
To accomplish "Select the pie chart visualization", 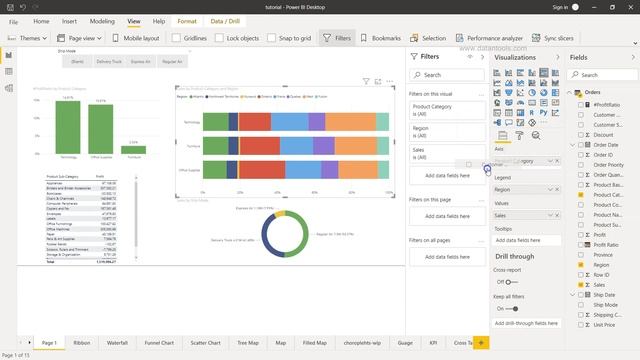I will pos(532,93).
